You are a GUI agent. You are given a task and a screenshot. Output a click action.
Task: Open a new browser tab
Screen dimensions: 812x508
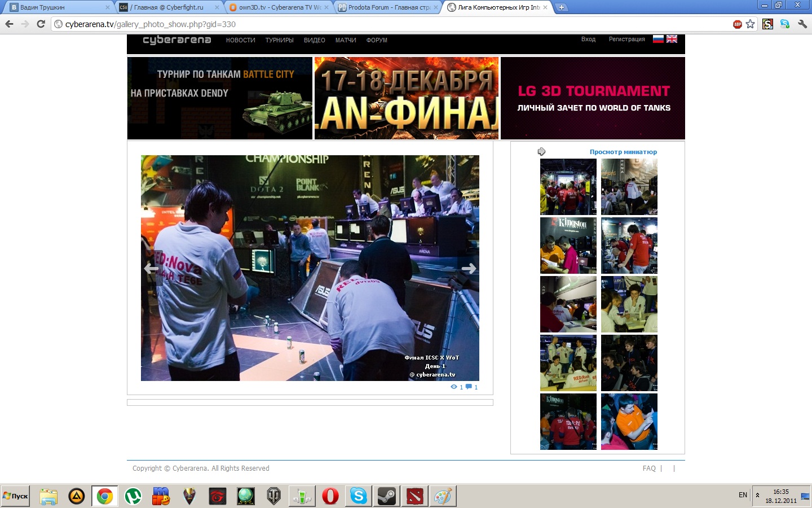pos(562,7)
